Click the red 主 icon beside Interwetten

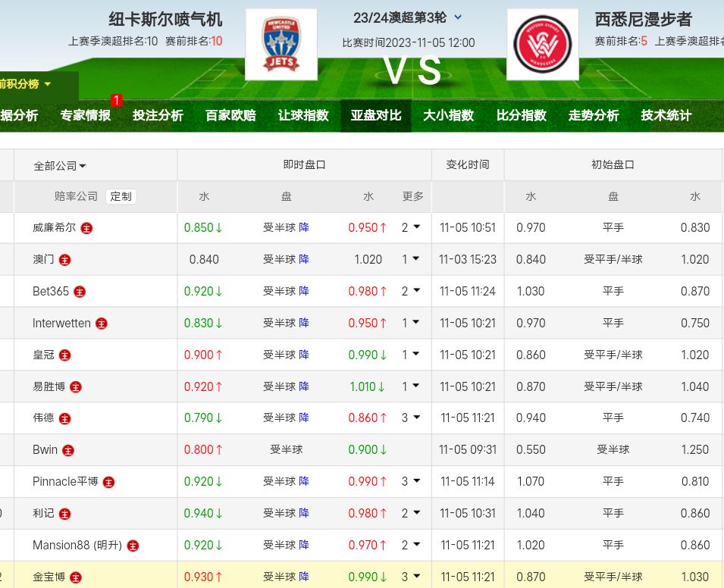click(102, 324)
